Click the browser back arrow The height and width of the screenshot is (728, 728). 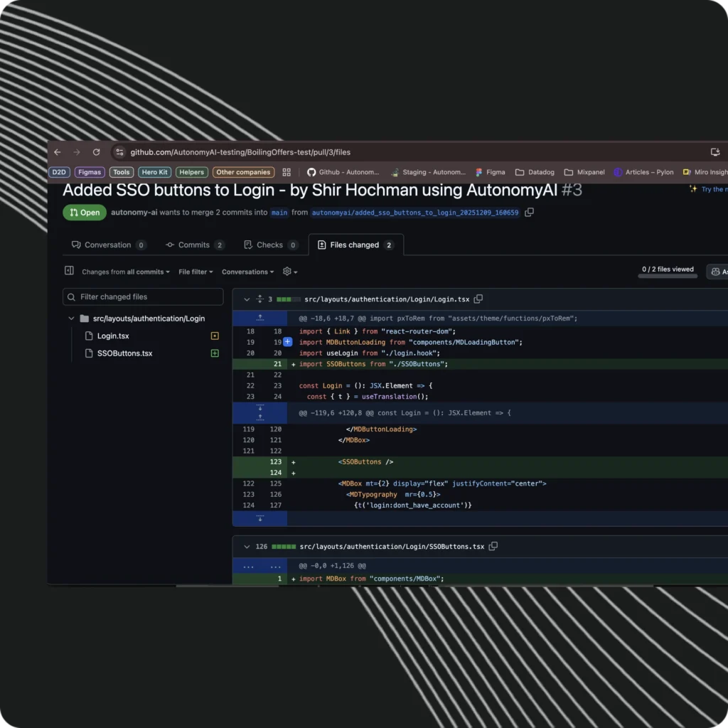pos(58,152)
